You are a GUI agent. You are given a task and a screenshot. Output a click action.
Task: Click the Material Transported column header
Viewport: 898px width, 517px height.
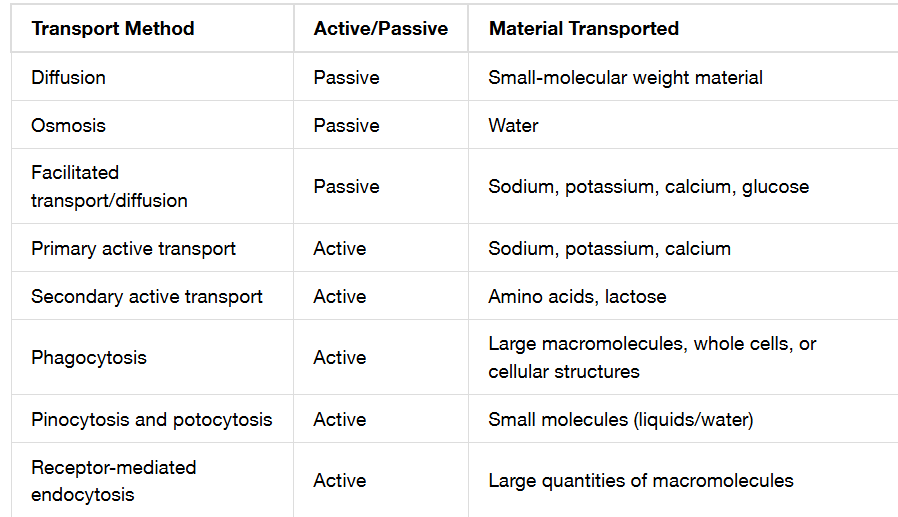(x=584, y=29)
